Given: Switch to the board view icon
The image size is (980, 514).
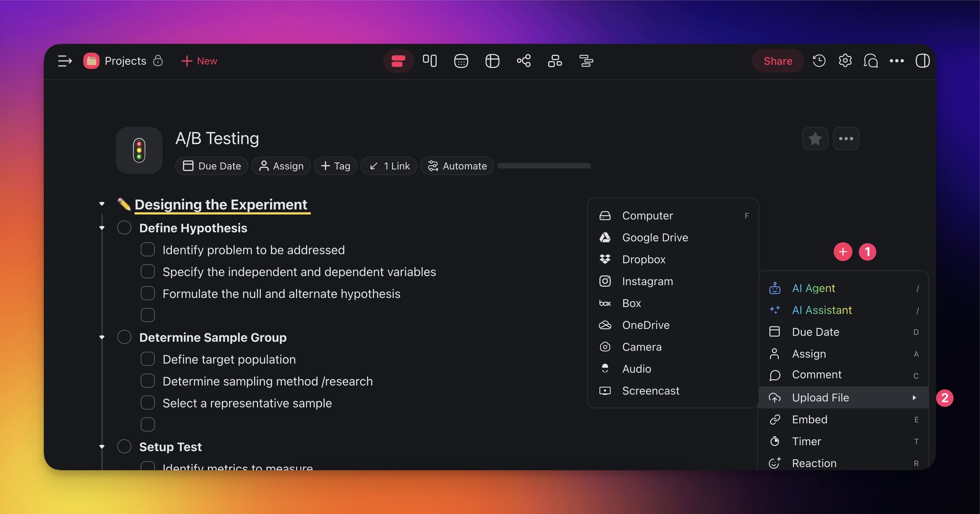Looking at the screenshot, I should point(430,61).
